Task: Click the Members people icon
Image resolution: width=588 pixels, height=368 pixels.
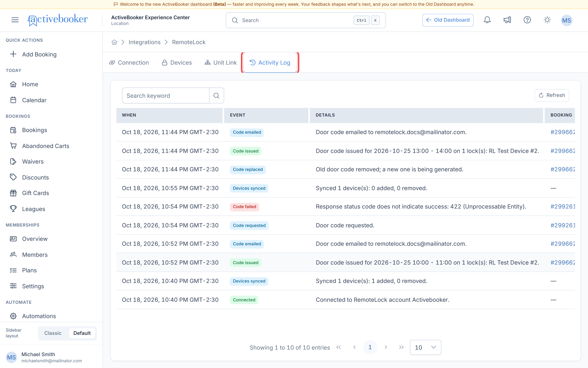Action: pyautogui.click(x=13, y=255)
